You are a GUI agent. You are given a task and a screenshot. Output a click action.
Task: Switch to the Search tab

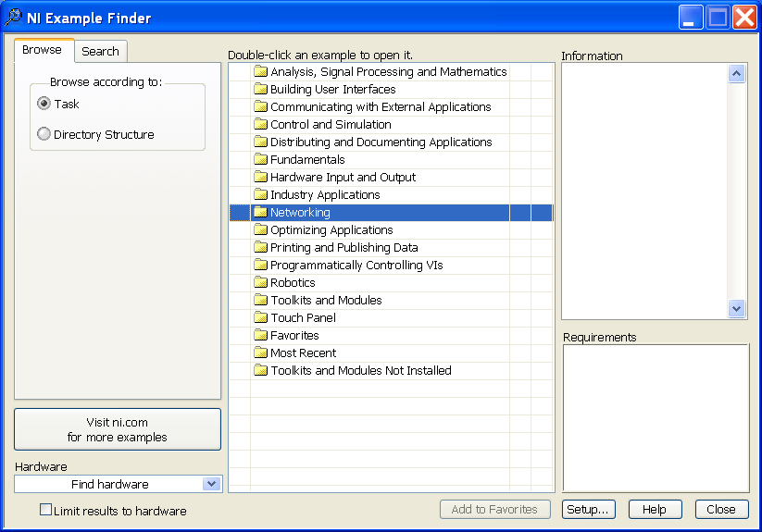[100, 52]
